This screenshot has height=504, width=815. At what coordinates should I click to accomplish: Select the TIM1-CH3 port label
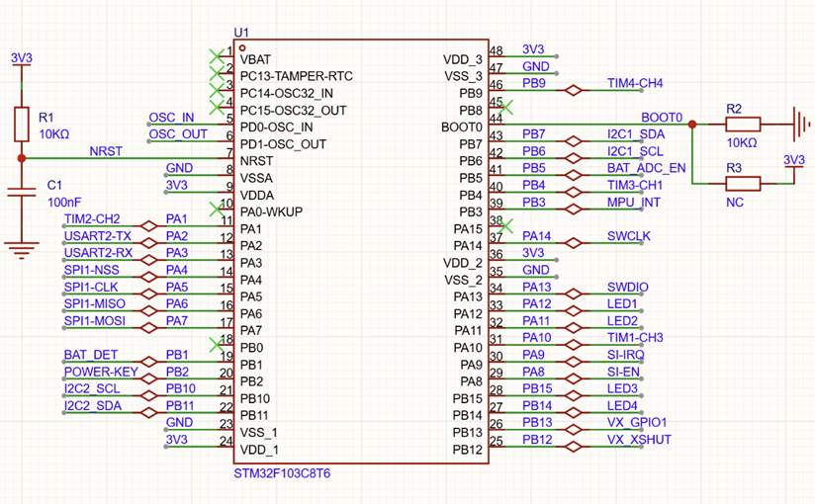coord(635,338)
